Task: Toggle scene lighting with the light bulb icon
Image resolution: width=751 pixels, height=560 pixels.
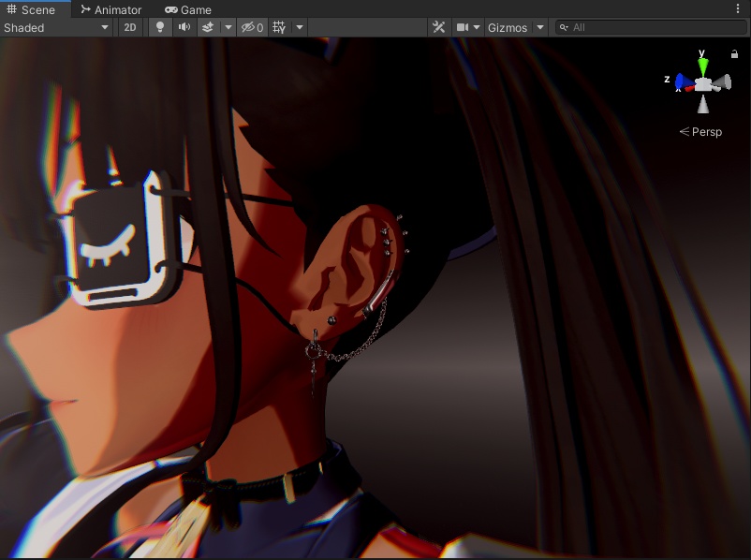Action: [x=158, y=27]
